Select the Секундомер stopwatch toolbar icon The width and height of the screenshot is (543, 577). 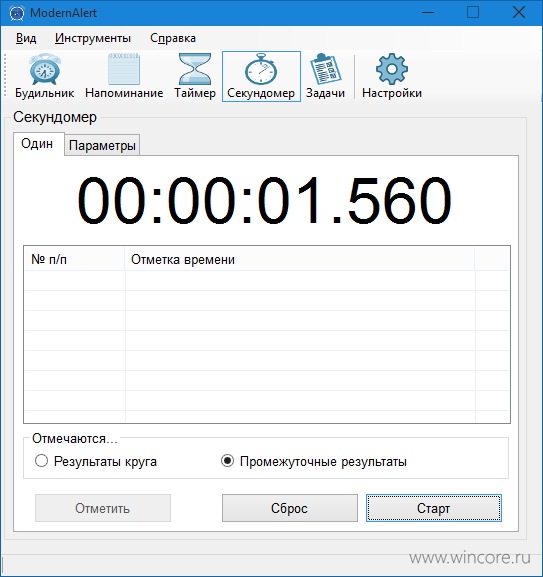[261, 76]
